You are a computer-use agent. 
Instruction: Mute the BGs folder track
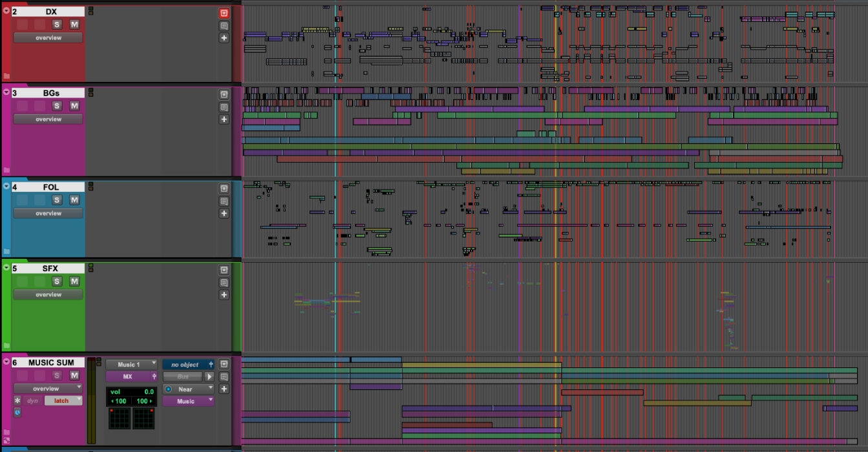[x=74, y=106]
